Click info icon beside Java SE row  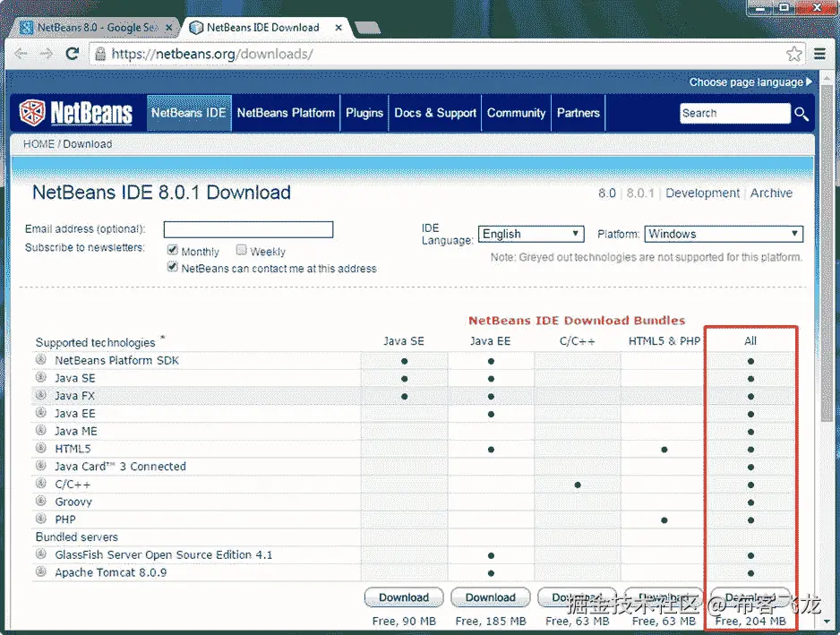tap(41, 377)
